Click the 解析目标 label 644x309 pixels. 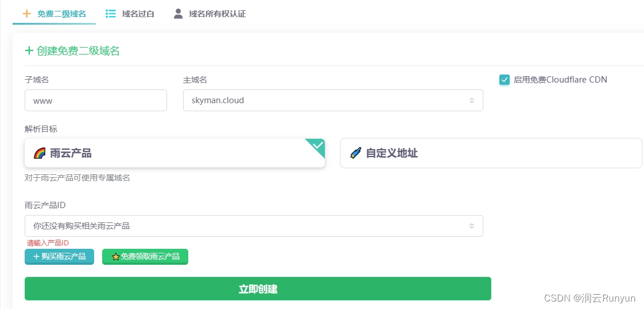coord(41,129)
